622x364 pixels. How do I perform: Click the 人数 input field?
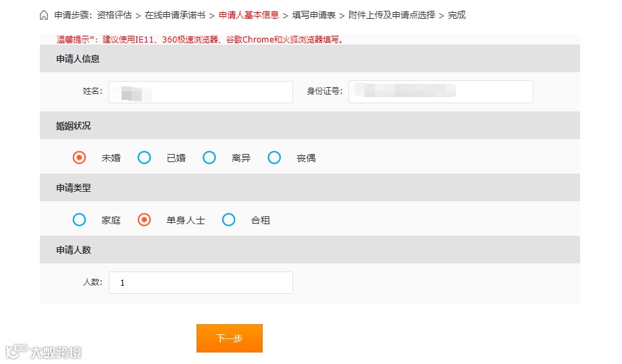pyautogui.click(x=201, y=283)
